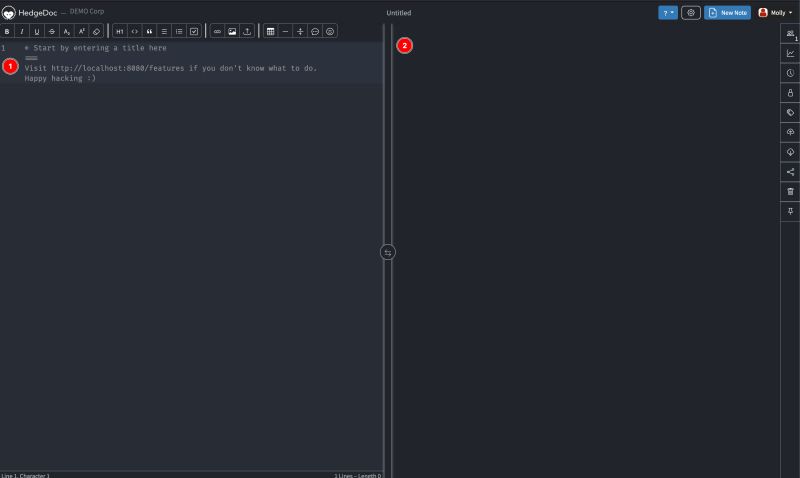
Task: Open Molly user account dropdown
Action: [x=775, y=13]
